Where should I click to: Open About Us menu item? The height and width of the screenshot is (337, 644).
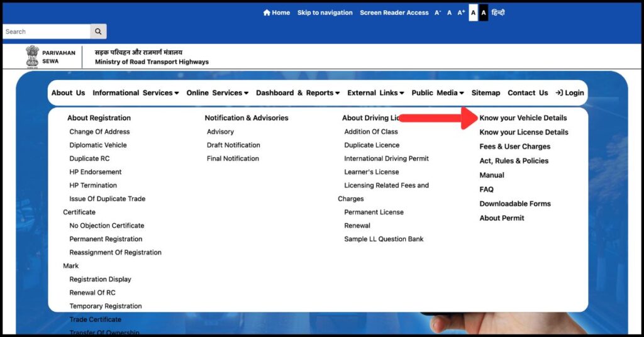(68, 93)
